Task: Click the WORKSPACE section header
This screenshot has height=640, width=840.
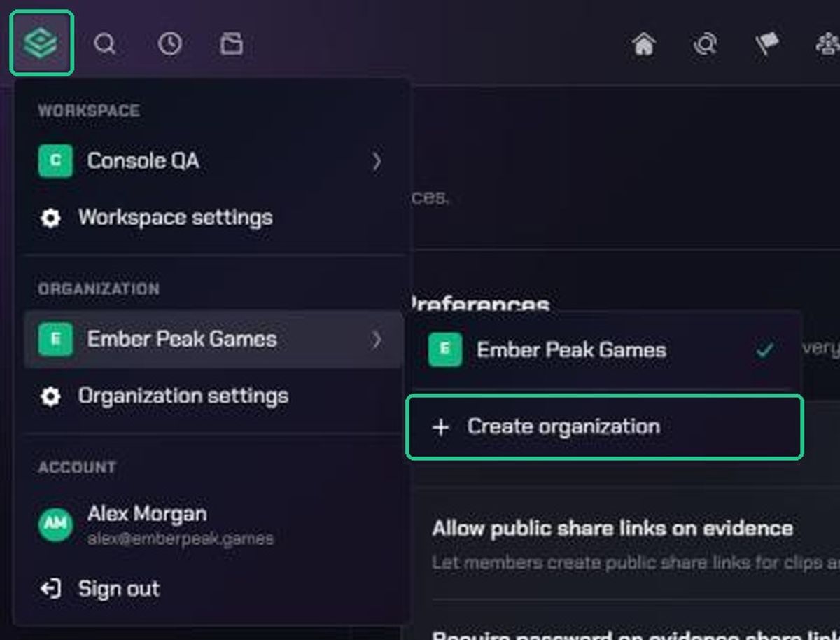Action: pos(89,111)
